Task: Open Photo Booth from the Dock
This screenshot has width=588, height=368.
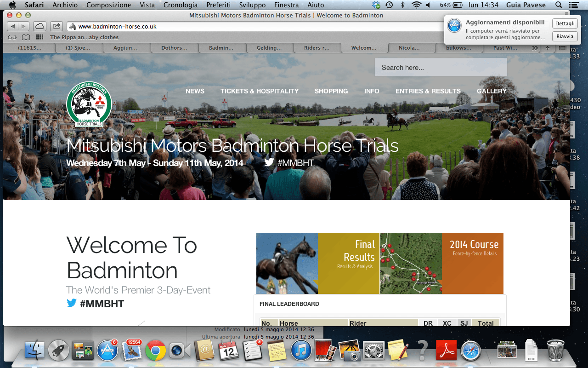Action: pos(325,351)
